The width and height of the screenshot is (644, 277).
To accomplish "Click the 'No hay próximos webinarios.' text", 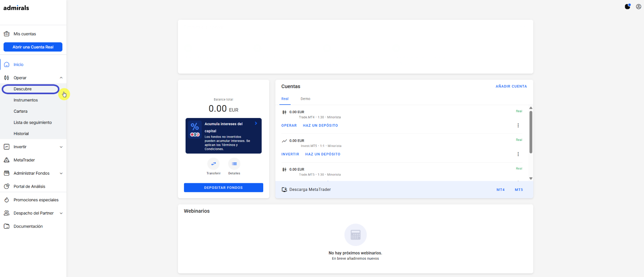I will [355, 253].
